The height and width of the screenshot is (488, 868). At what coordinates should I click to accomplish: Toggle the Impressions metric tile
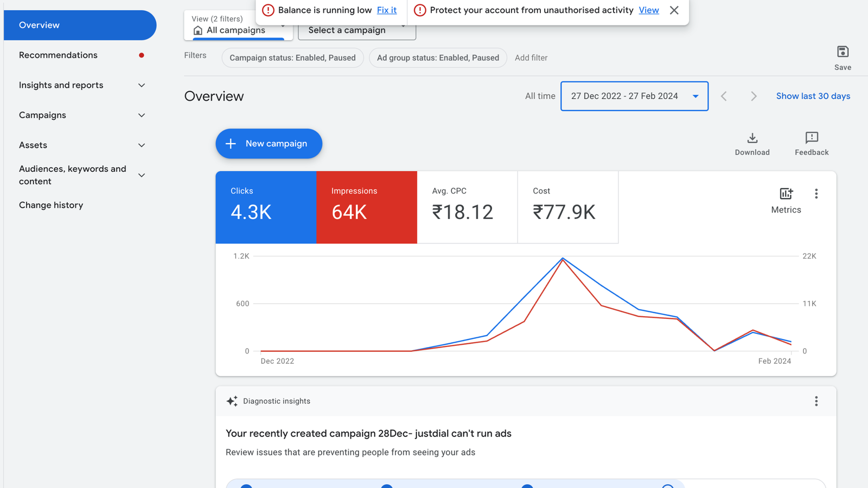[x=367, y=207]
